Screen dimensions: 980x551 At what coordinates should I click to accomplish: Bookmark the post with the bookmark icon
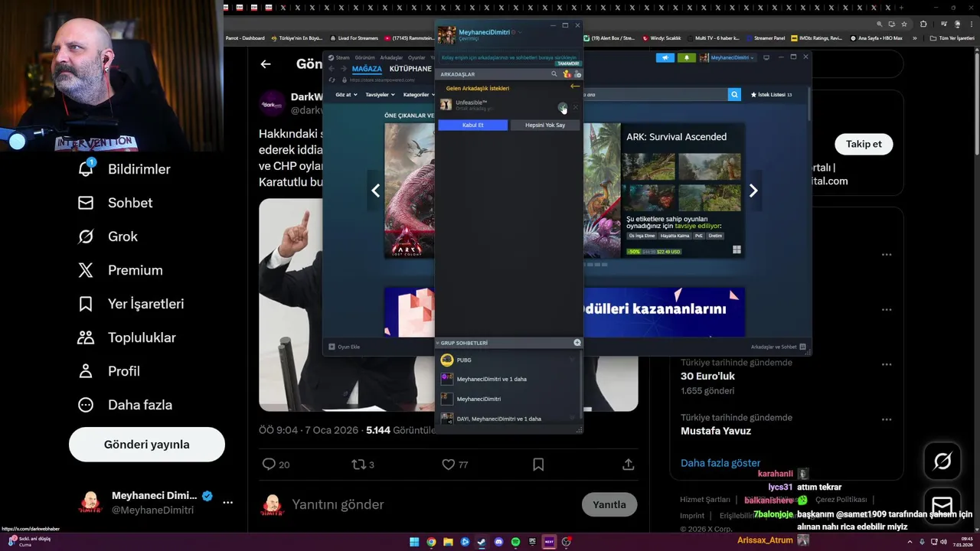coord(538,465)
